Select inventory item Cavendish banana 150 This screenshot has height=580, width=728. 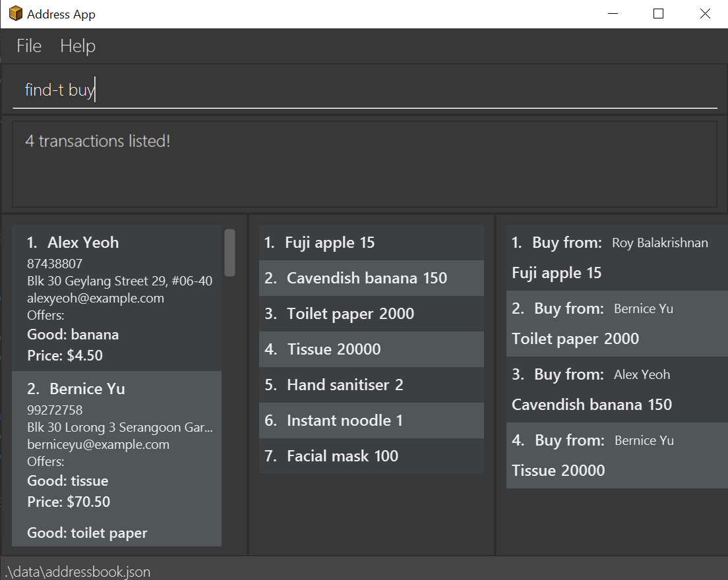pyautogui.click(x=371, y=278)
